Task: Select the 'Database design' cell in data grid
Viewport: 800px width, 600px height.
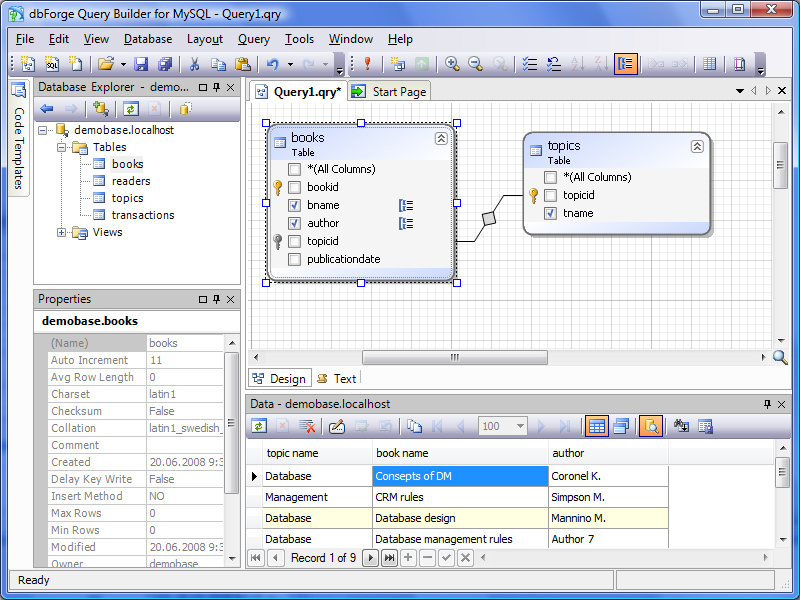Action: coord(460,518)
